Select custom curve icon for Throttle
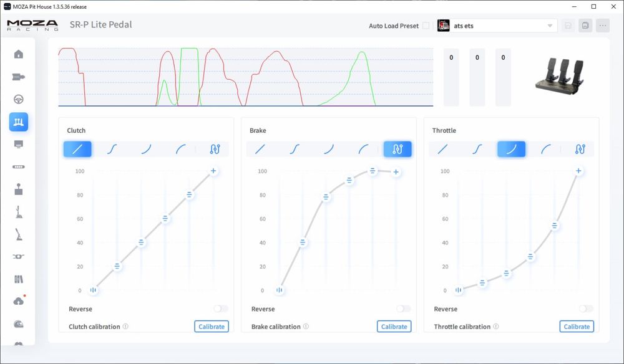This screenshot has width=624, height=364. pos(580,149)
